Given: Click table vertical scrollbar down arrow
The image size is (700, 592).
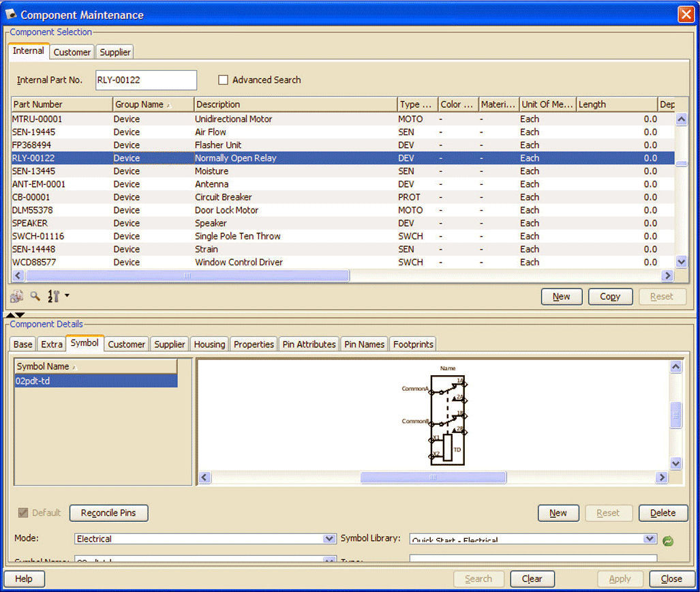Looking at the screenshot, I should click(x=681, y=262).
